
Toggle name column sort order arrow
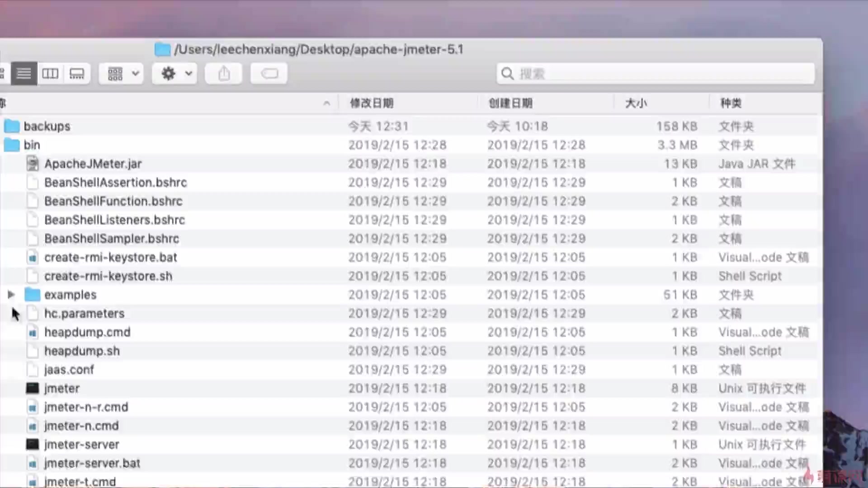326,103
